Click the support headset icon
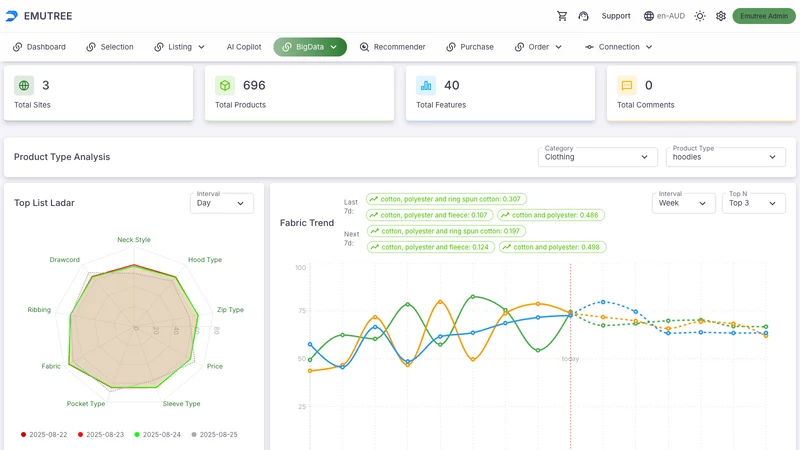 tap(583, 16)
